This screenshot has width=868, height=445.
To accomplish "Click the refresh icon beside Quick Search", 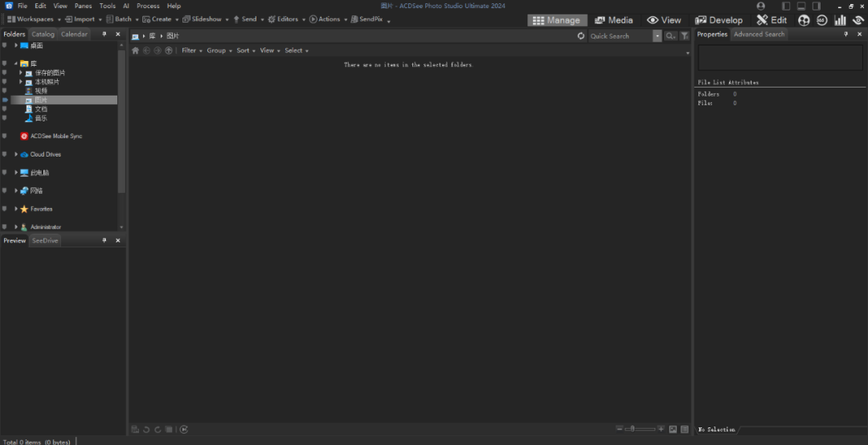I will pos(581,36).
